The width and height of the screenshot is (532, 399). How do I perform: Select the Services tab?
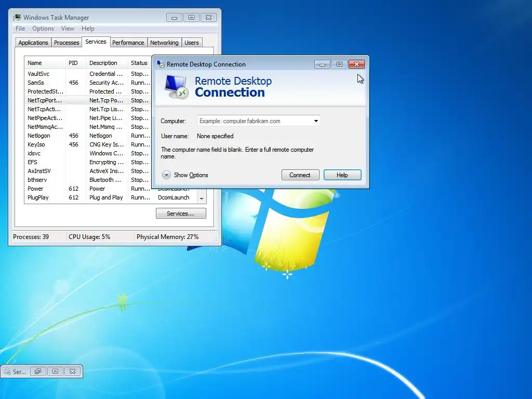[x=96, y=42]
